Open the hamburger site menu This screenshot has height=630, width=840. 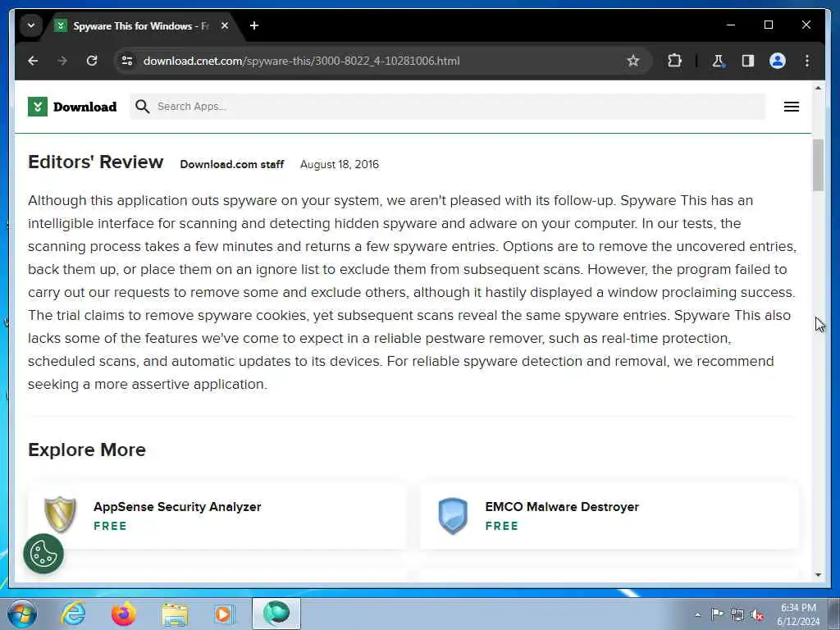(792, 107)
